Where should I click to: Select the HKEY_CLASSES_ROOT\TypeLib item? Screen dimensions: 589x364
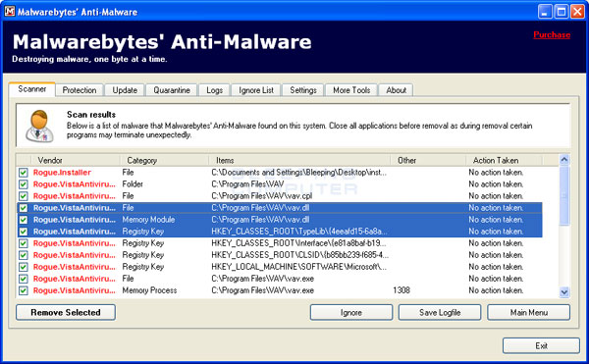(299, 232)
